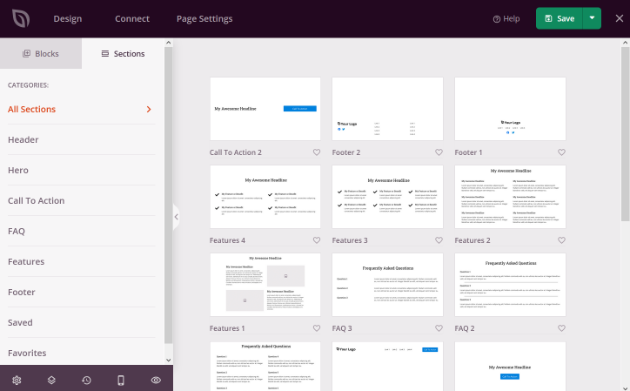This screenshot has height=391, width=630.
Task: Favorite the FAQ 3 section
Action: [439, 328]
